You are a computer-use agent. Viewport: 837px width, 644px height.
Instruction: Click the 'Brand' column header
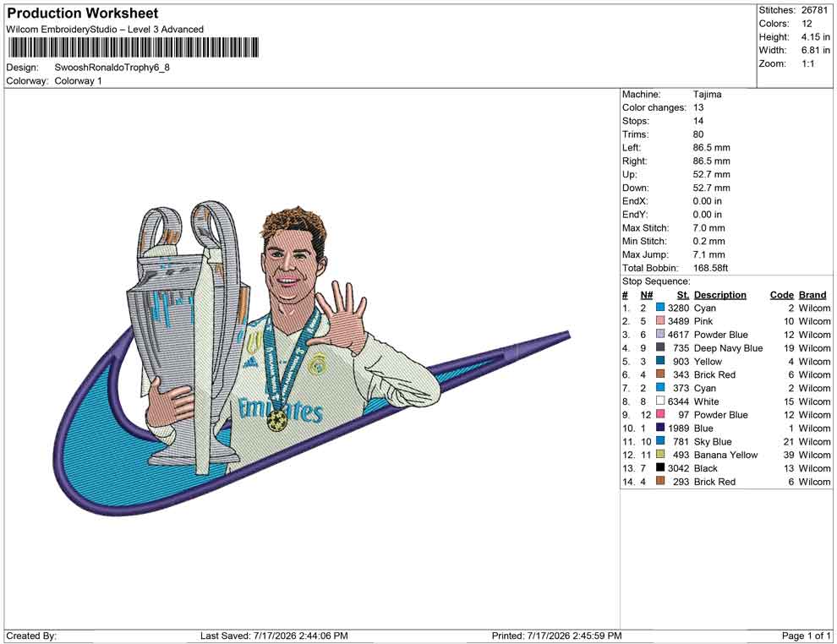click(x=812, y=295)
